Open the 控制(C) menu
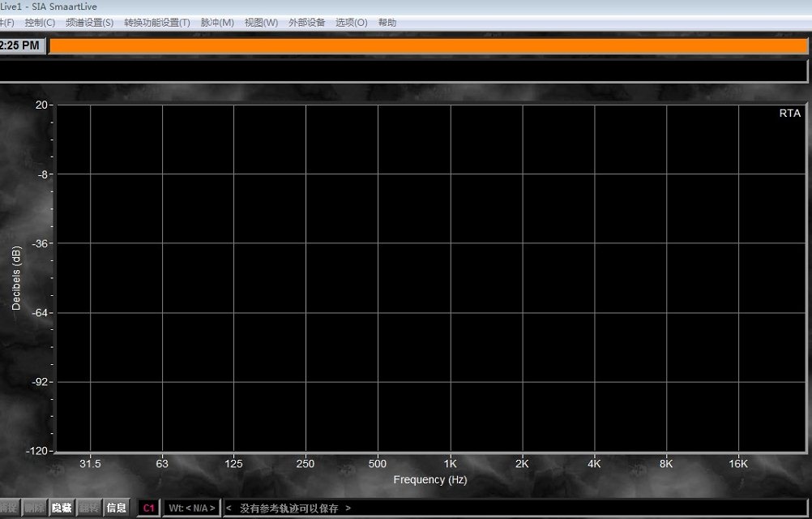The width and height of the screenshot is (812, 519). (x=40, y=23)
